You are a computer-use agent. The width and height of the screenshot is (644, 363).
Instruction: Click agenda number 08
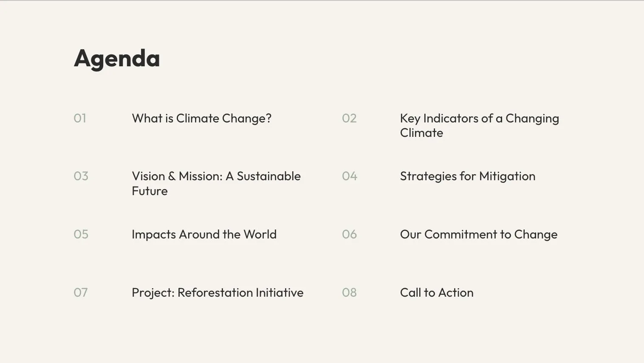tap(350, 292)
